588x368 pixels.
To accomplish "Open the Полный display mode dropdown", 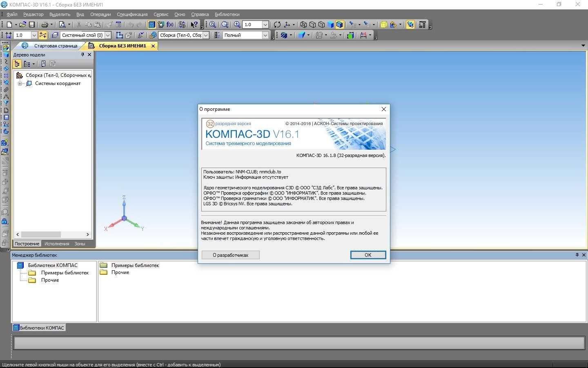I will click(265, 35).
